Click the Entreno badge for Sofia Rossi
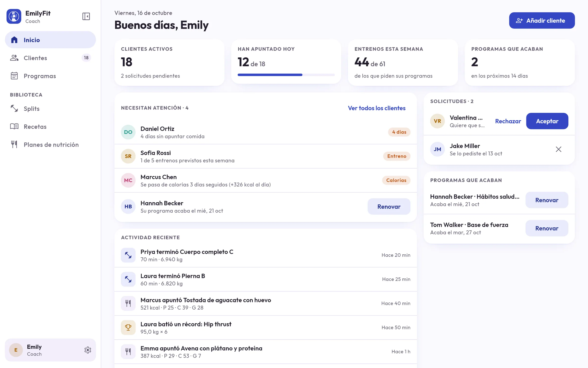This screenshot has width=588, height=368. pyautogui.click(x=397, y=156)
